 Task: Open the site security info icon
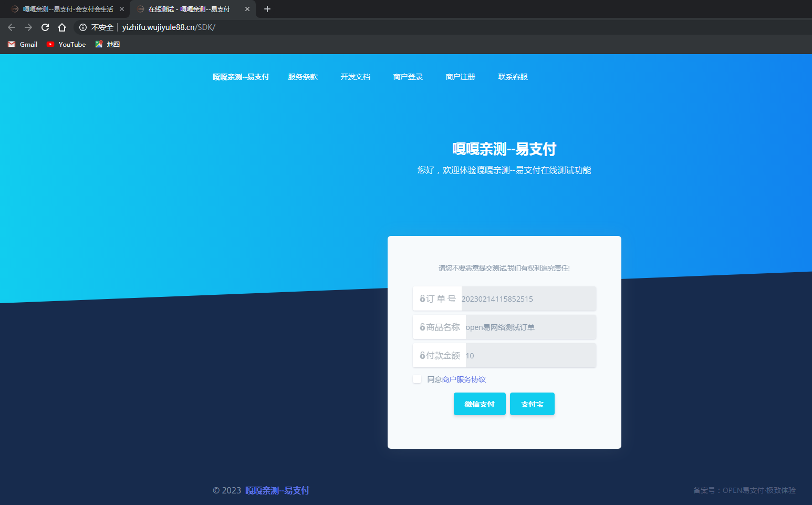coord(83,27)
